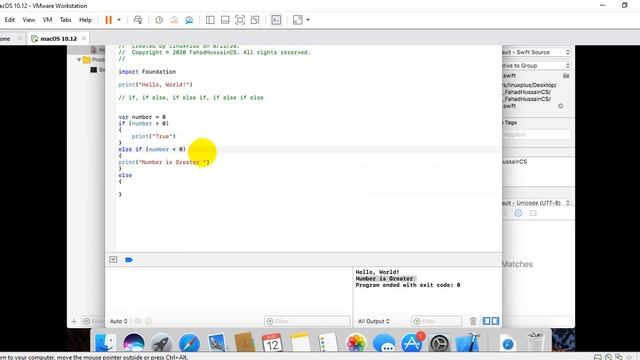640x360 pixels.
Task: Click 'import Foundation' line in editor
Action: click(x=147, y=71)
